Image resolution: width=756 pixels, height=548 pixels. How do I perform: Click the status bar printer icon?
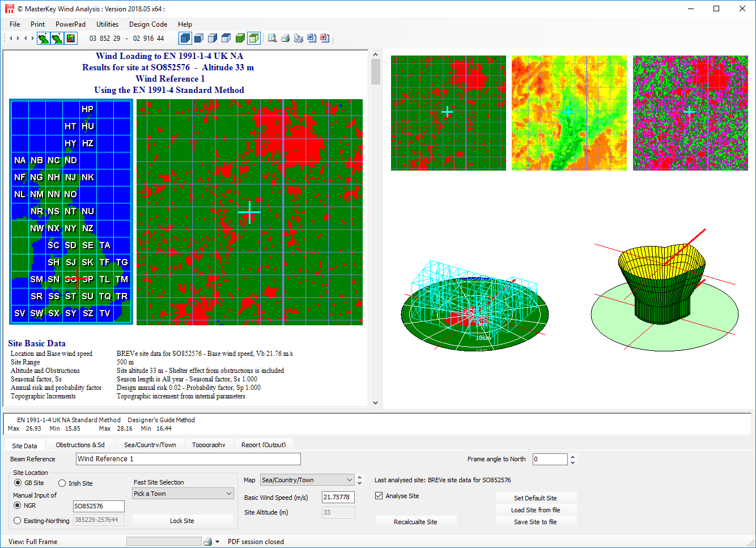(x=208, y=542)
